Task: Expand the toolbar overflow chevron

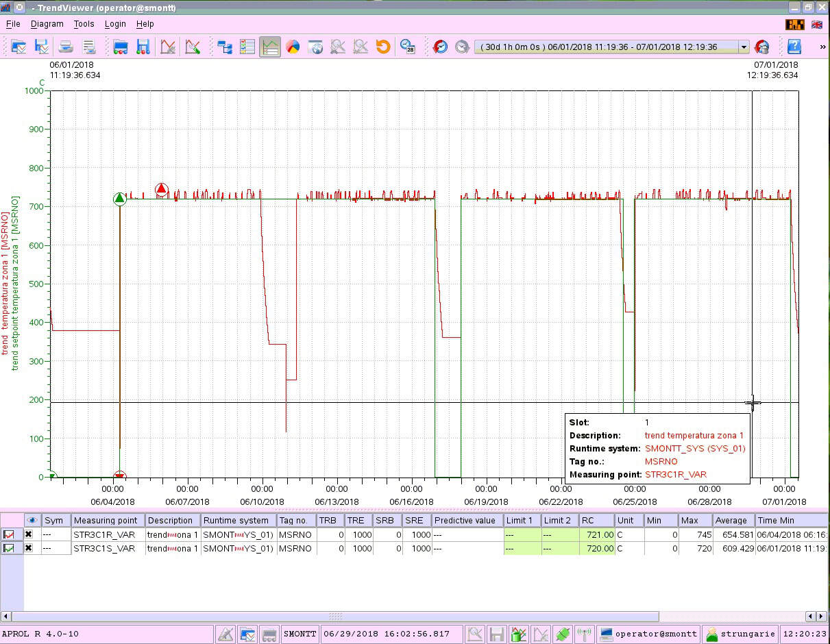Action: 822,47
